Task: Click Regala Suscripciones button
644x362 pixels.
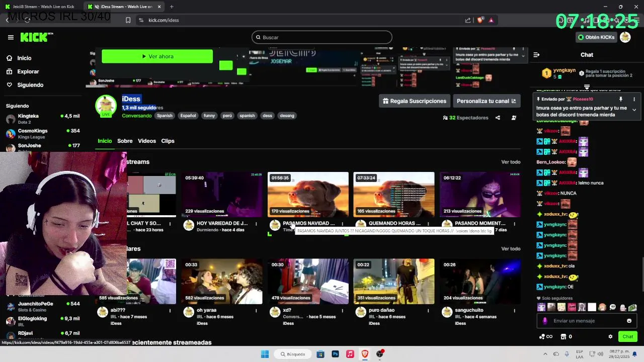Action: coord(414,101)
